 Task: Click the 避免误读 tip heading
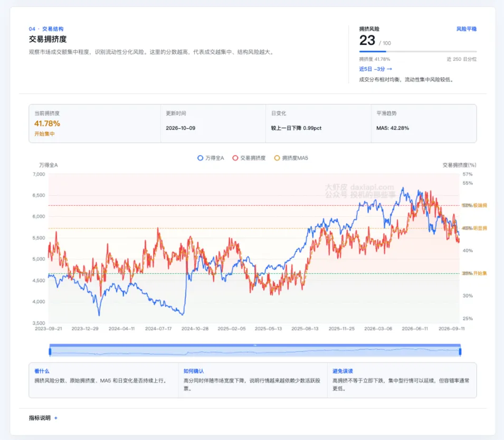pos(343,371)
